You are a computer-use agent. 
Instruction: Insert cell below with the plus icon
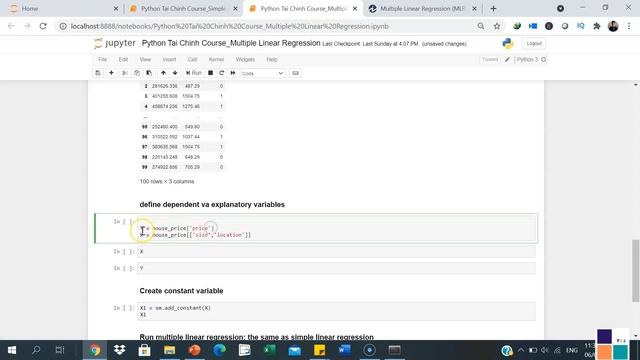111,73
